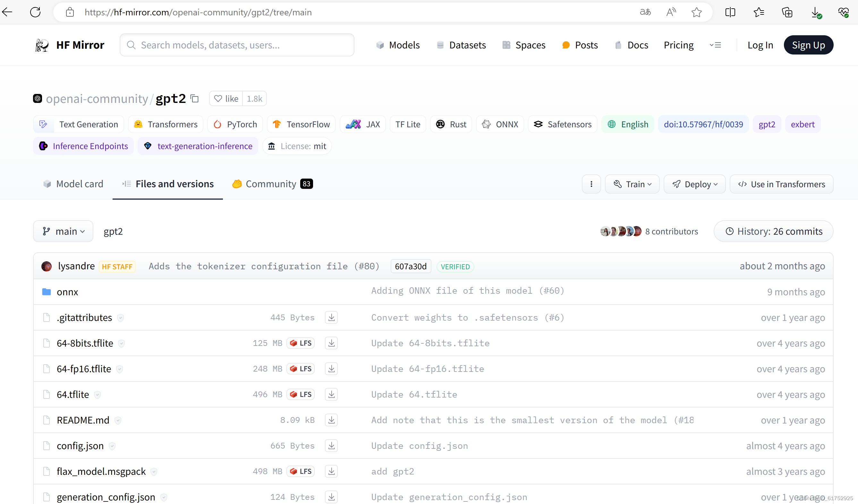
Task: Open the Train dropdown menu
Action: click(632, 184)
